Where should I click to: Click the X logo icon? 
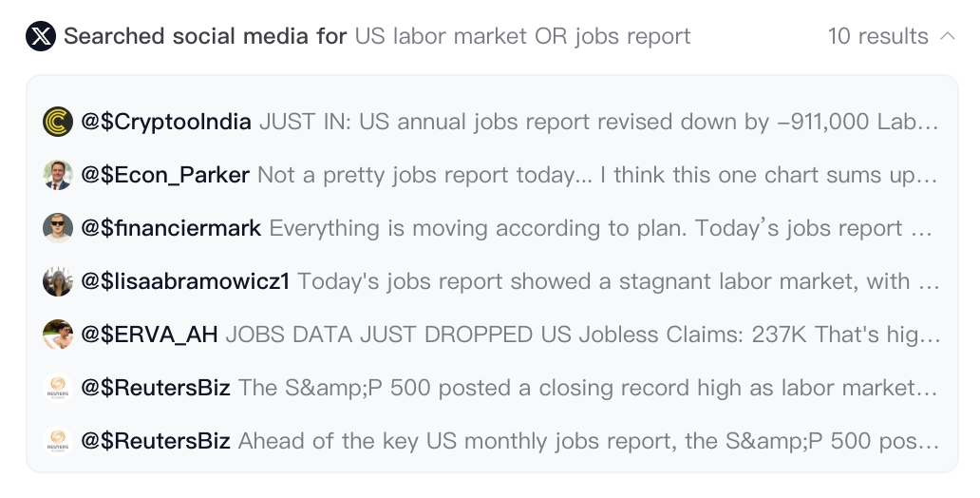coord(41,37)
